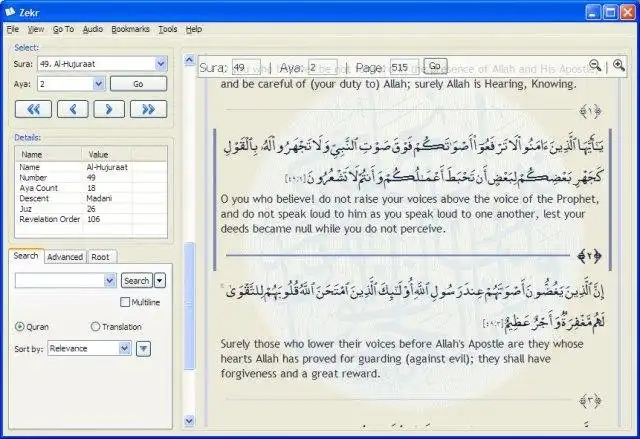Image resolution: width=640 pixels, height=439 pixels.
Task: Click the Sura input field in navigation bar
Action: [x=246, y=67]
